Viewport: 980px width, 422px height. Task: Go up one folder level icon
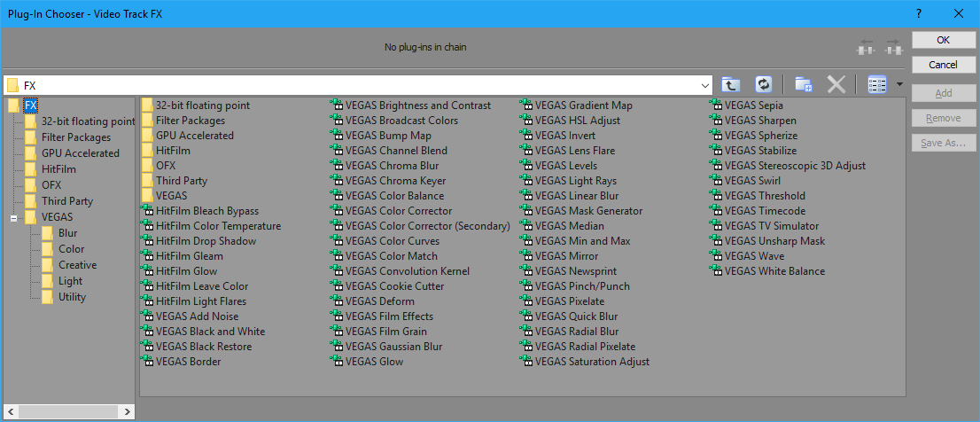pyautogui.click(x=730, y=84)
